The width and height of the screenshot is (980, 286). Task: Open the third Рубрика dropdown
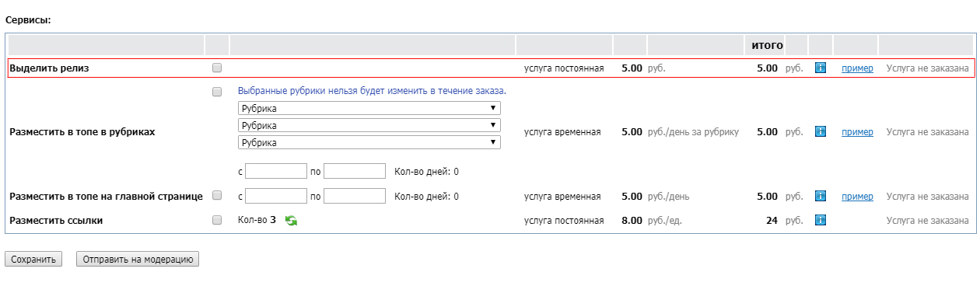tap(369, 142)
